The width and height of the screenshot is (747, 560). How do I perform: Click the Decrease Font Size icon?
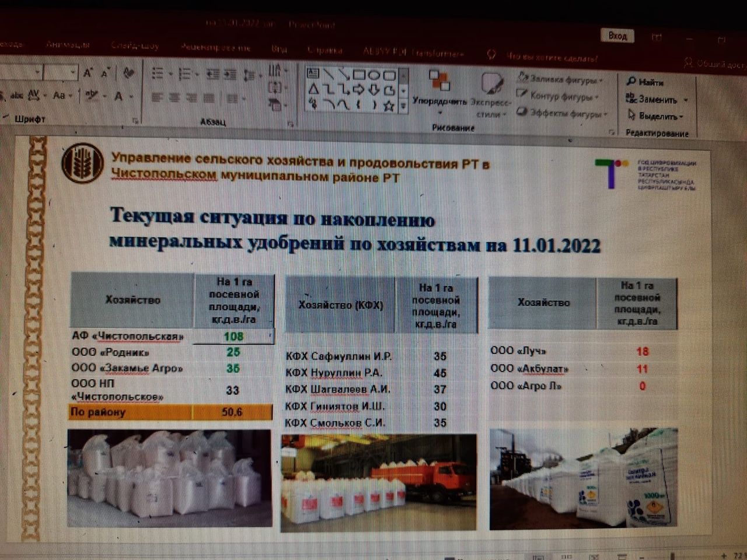(105, 73)
